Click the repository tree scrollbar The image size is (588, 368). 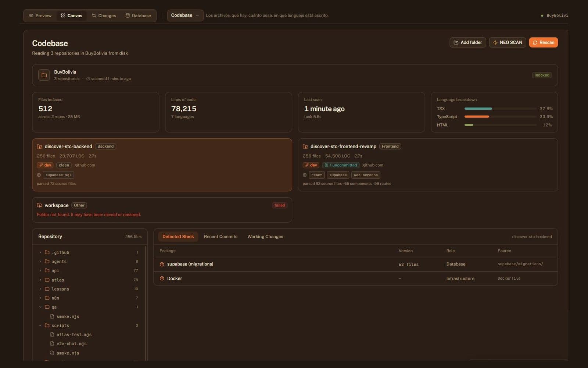146,302
